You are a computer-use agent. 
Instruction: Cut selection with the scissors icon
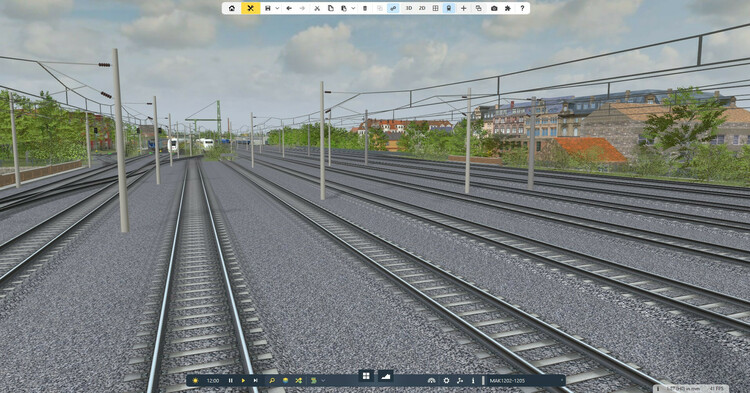click(317, 8)
